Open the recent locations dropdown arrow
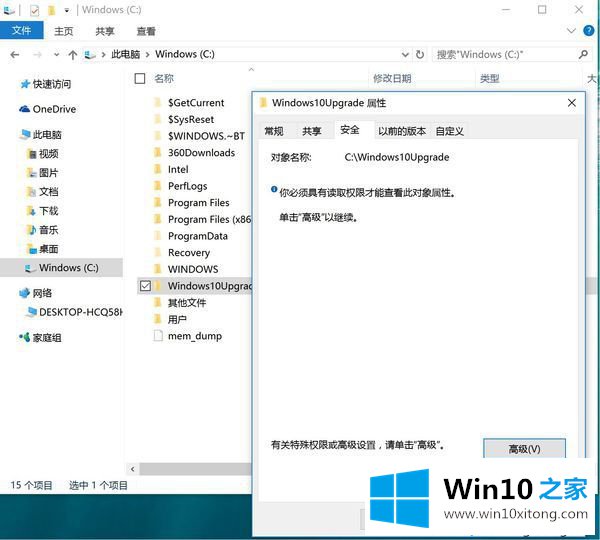This screenshot has height=540, width=600. (x=57, y=55)
